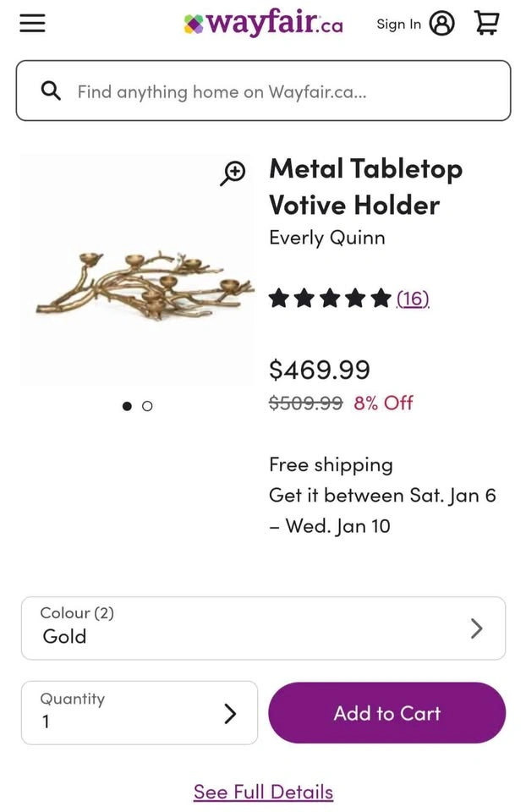
Task: Zoom the product image with magnifier icon
Action: (x=233, y=173)
